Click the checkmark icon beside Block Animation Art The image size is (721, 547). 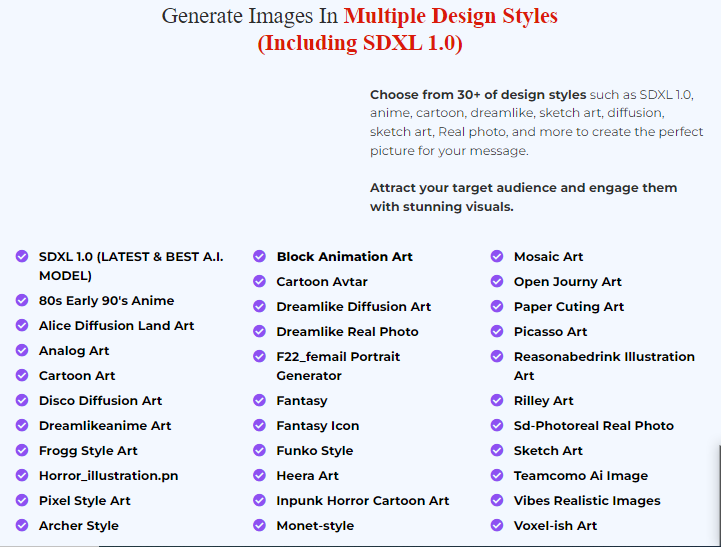(x=259, y=257)
